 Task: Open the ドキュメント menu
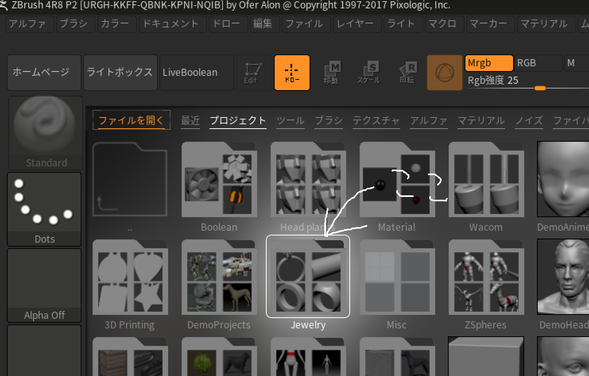coord(171,24)
